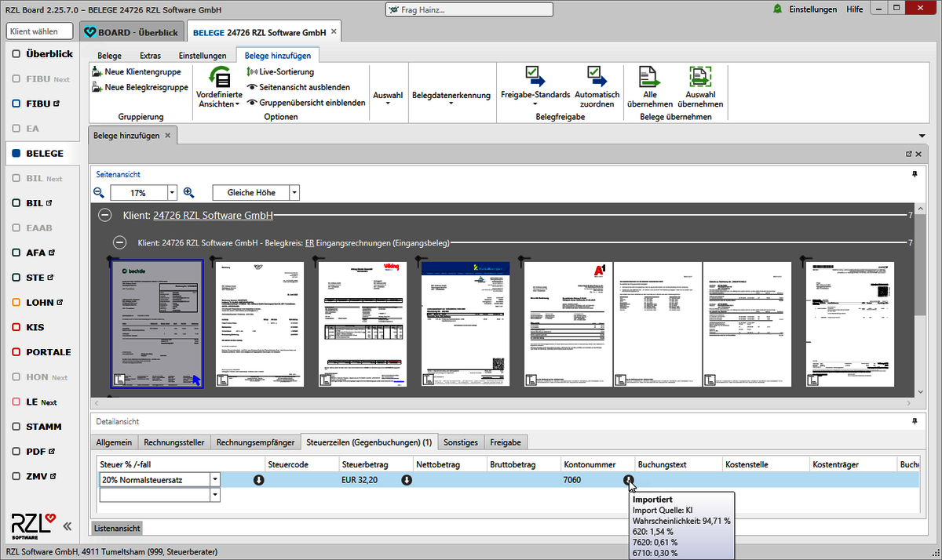Click the Auswahl übernehmen icon
The width and height of the screenshot is (942, 560).
(x=699, y=76)
